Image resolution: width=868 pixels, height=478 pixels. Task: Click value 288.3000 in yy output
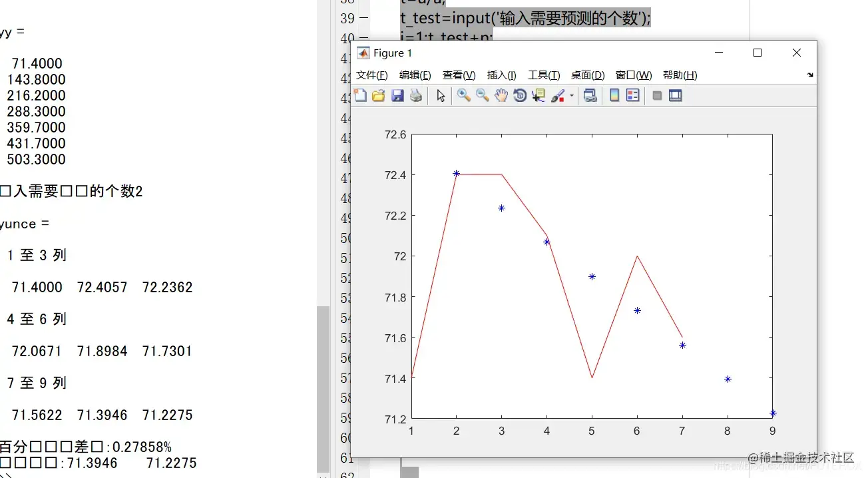click(x=36, y=112)
